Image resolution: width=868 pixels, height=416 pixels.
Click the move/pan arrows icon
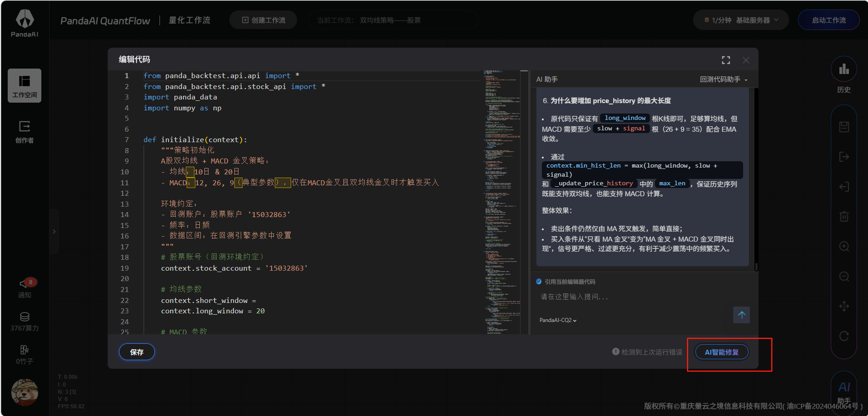pos(844,306)
